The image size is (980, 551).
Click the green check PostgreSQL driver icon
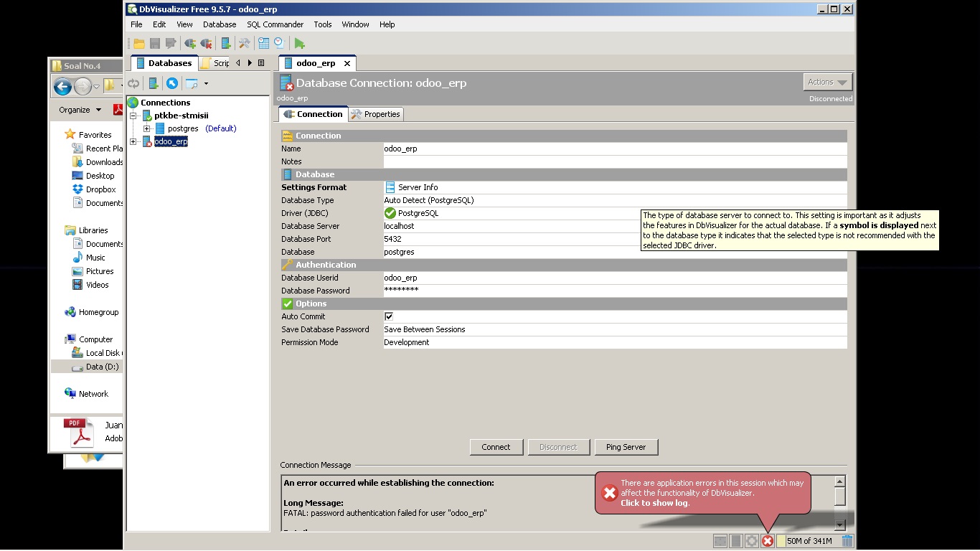point(390,213)
